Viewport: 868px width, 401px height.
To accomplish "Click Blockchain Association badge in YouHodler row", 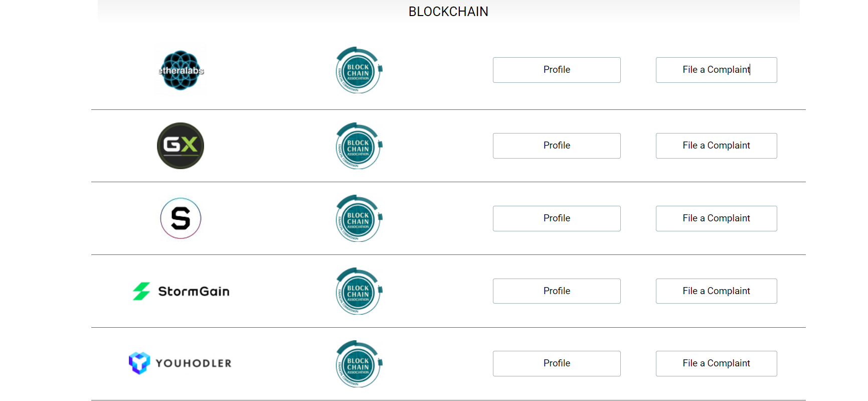I will [x=359, y=364].
